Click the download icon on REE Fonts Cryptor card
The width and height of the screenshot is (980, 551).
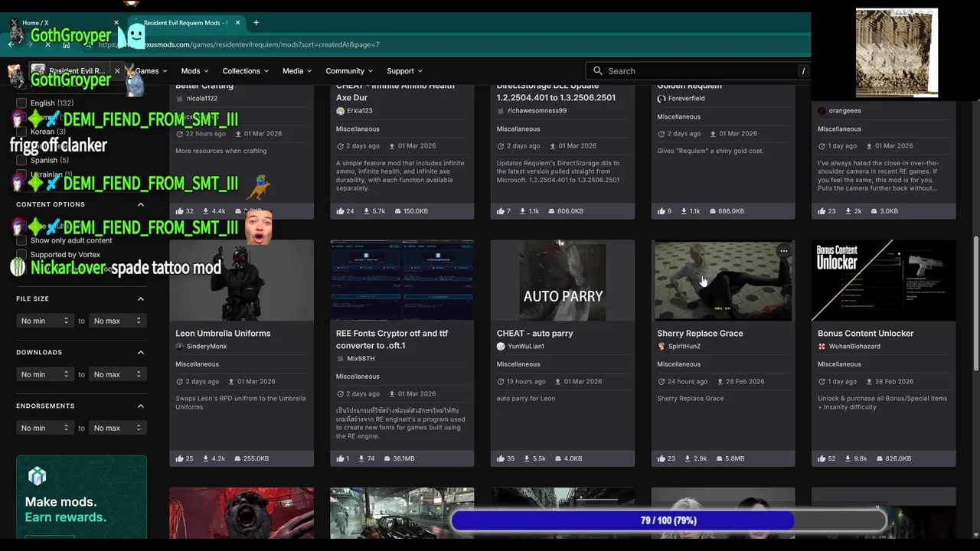click(362, 458)
